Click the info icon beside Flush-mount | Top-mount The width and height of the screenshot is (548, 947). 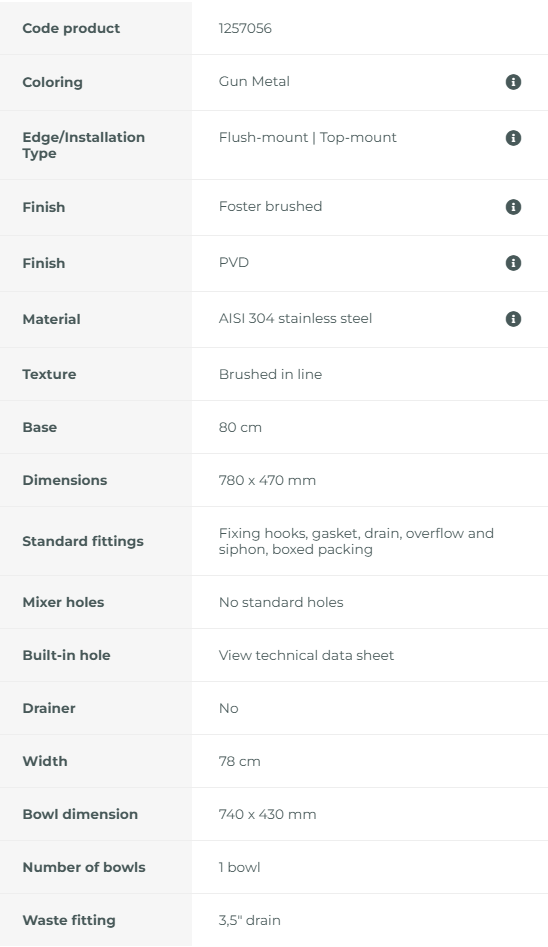point(513,138)
